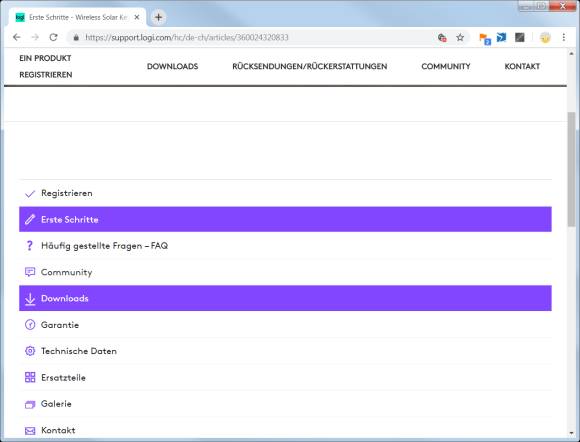Open the Garantie link

(x=60, y=325)
